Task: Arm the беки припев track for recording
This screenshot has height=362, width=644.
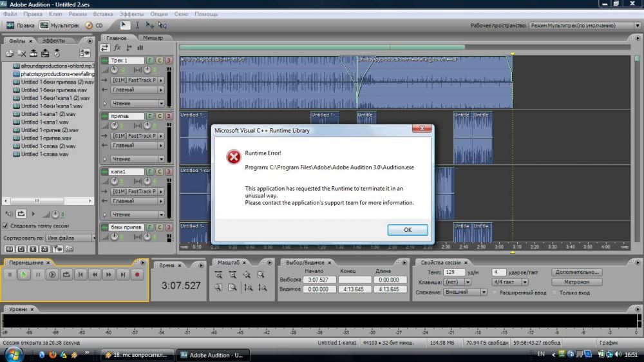Action: click(168, 227)
